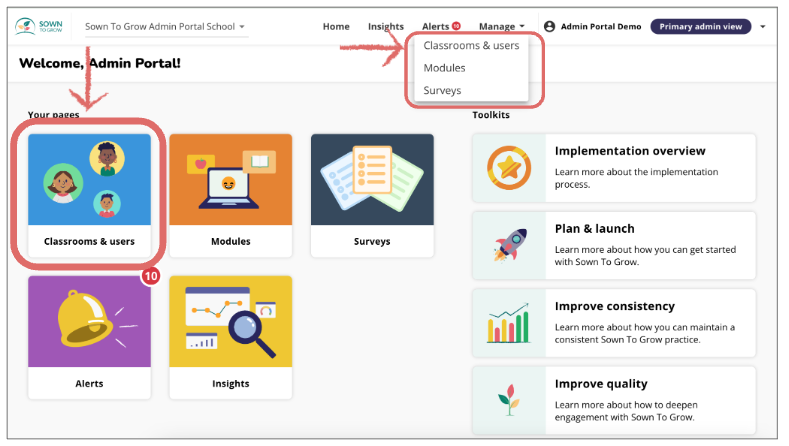Click 'Learn more about the implementation process.' text
Screen dimensions: 789x446
pyautogui.click(x=637, y=178)
